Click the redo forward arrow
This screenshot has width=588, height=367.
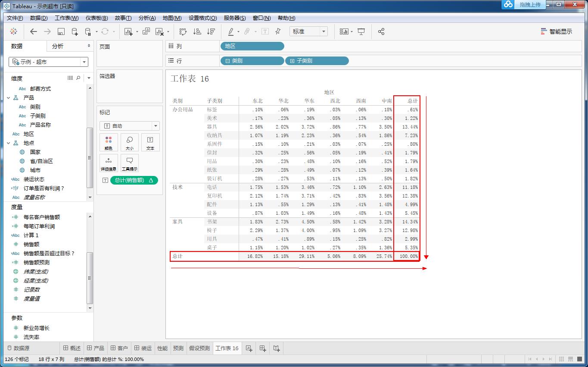47,31
